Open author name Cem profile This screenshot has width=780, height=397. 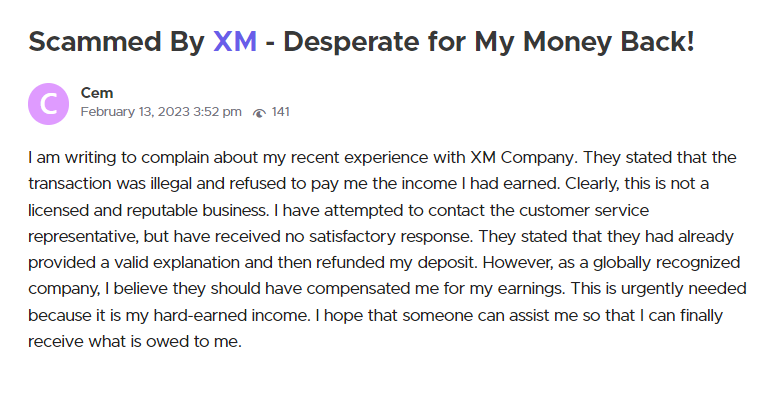coord(97,93)
